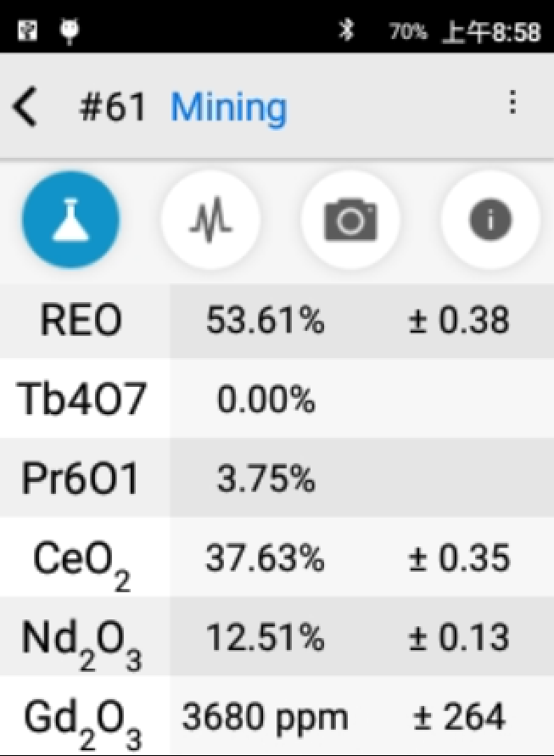
Task: Select the flask chemistry results tab
Action: pos(70,220)
